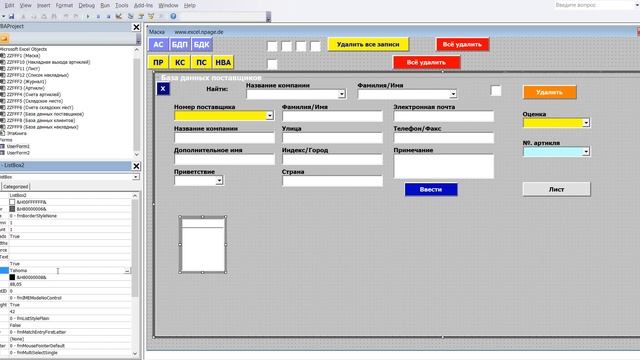Open the object selector dropdown in Properties
640x360 pixels.
point(136,177)
